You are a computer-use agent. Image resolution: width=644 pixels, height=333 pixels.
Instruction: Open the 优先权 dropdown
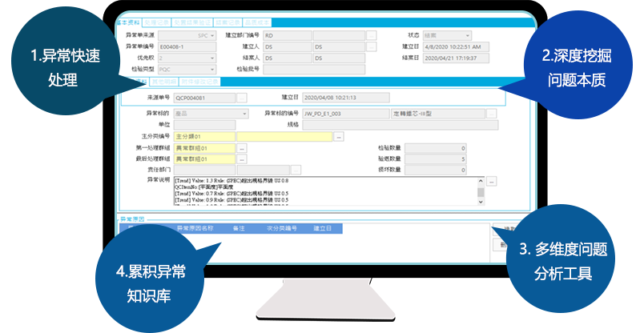coord(211,58)
